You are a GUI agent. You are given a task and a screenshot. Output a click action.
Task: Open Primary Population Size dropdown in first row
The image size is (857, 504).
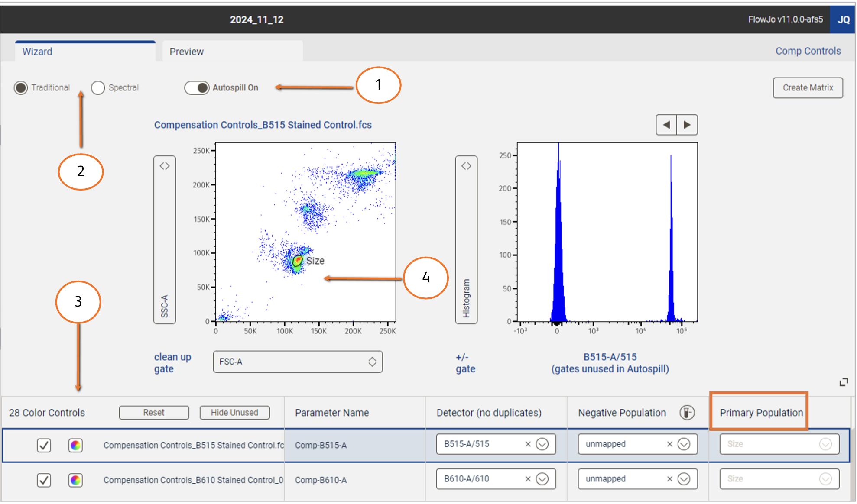pos(825,444)
